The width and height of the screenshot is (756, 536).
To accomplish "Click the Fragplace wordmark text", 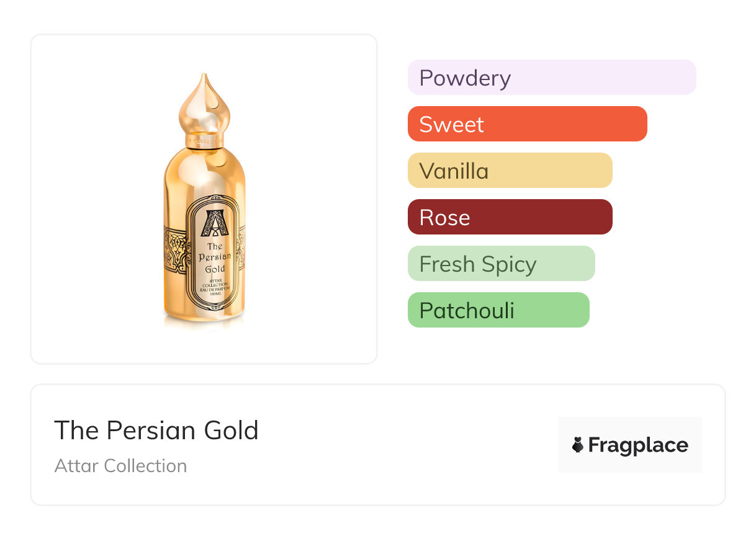I will [638, 445].
